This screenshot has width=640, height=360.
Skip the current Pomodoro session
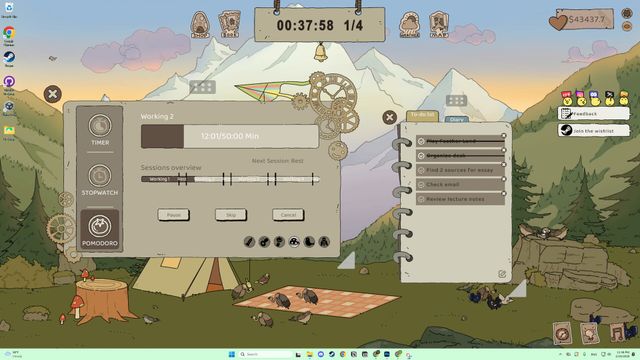pos(231,215)
